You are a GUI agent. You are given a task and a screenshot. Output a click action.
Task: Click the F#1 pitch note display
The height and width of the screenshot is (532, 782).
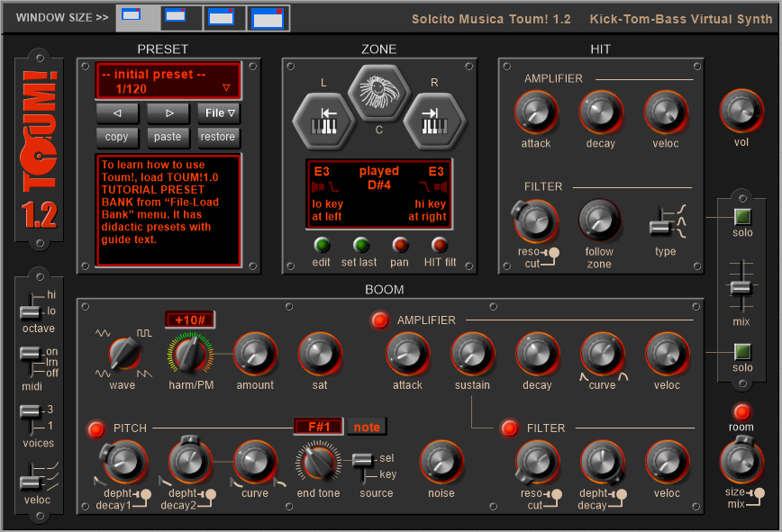point(318,427)
